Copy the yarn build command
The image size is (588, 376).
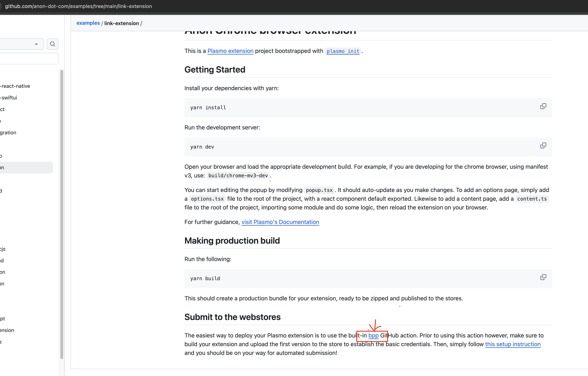coord(543,277)
